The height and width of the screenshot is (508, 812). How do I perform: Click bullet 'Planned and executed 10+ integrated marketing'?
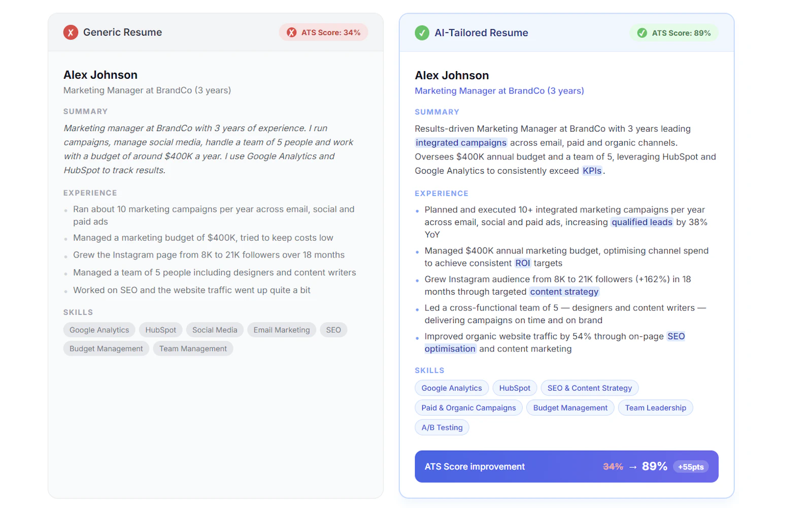coord(566,223)
